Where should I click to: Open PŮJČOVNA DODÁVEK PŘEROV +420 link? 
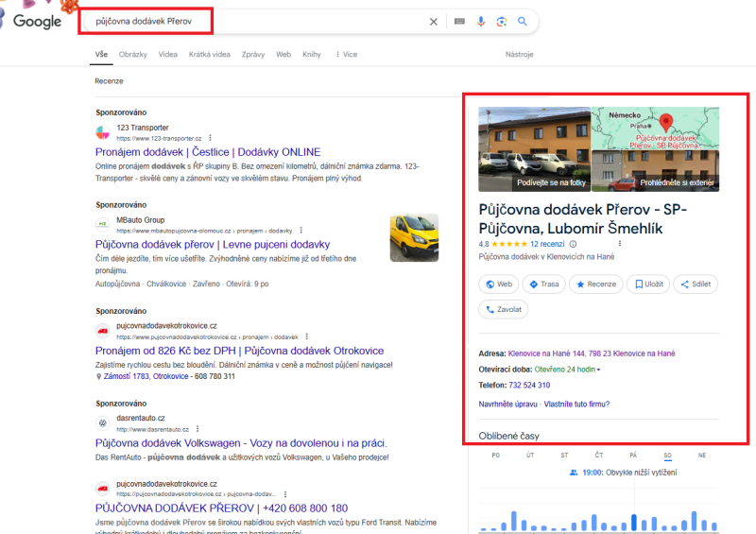[221, 508]
